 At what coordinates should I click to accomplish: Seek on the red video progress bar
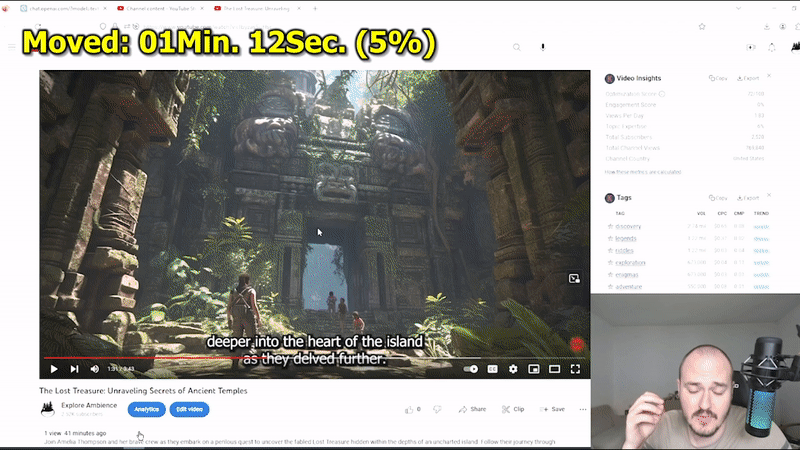click(x=315, y=358)
